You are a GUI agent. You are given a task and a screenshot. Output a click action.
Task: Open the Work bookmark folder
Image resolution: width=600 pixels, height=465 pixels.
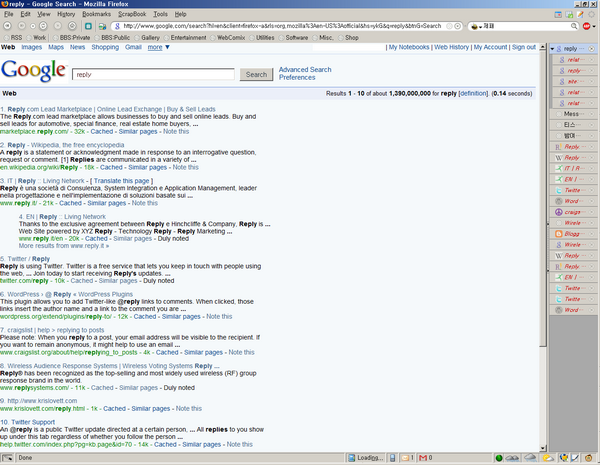36,38
